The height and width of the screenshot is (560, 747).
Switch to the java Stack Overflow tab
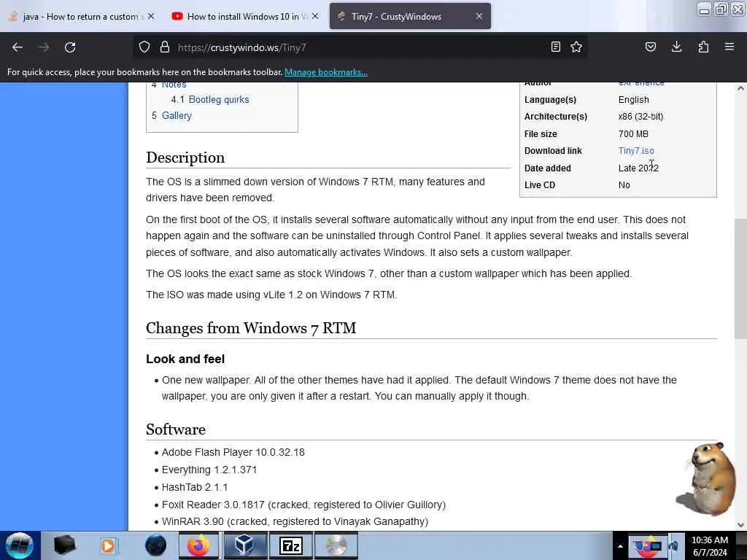pos(81,16)
